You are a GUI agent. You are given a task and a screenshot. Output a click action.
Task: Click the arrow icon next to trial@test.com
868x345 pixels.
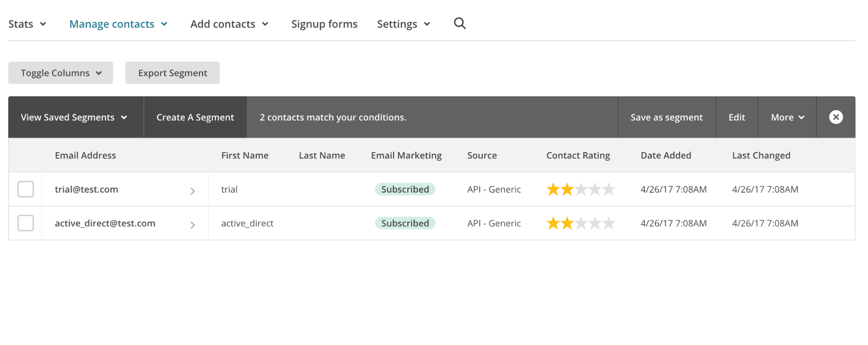192,191
